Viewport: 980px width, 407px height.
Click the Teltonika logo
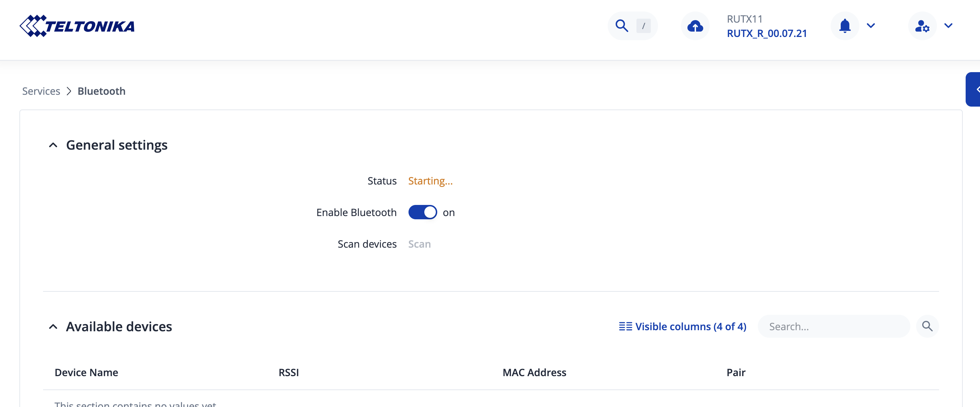[77, 26]
